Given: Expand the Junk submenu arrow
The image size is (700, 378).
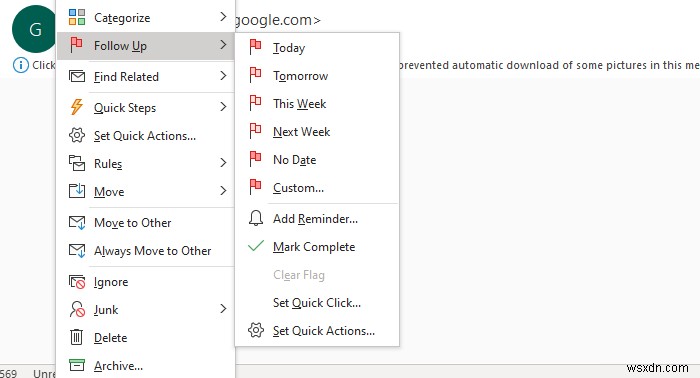Looking at the screenshot, I should (223, 309).
